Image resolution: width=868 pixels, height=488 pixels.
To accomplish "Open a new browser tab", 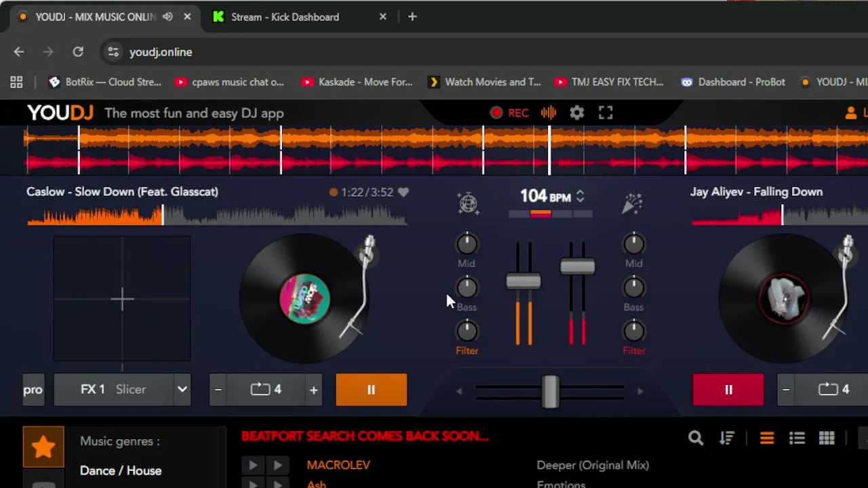I will click(412, 17).
